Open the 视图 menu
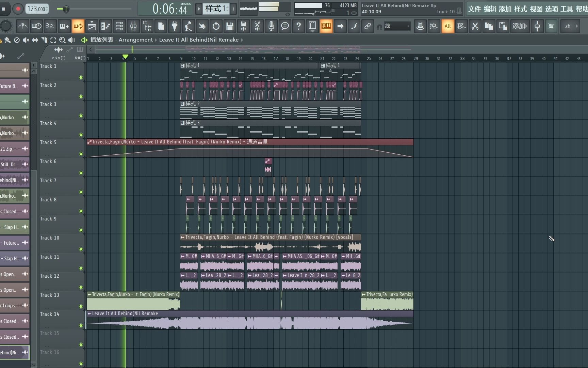The image size is (588, 368). tap(536, 9)
